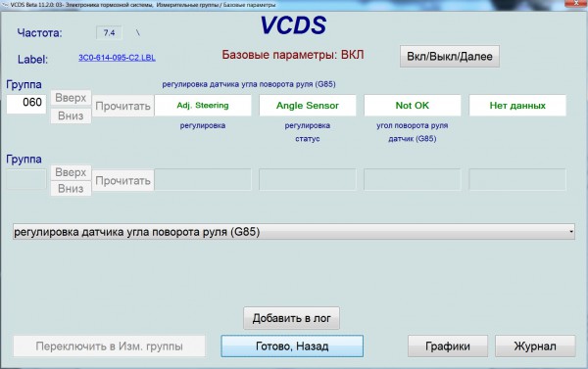Click Прочитать button next to group 060
This screenshot has height=369, width=588.
[x=123, y=107]
